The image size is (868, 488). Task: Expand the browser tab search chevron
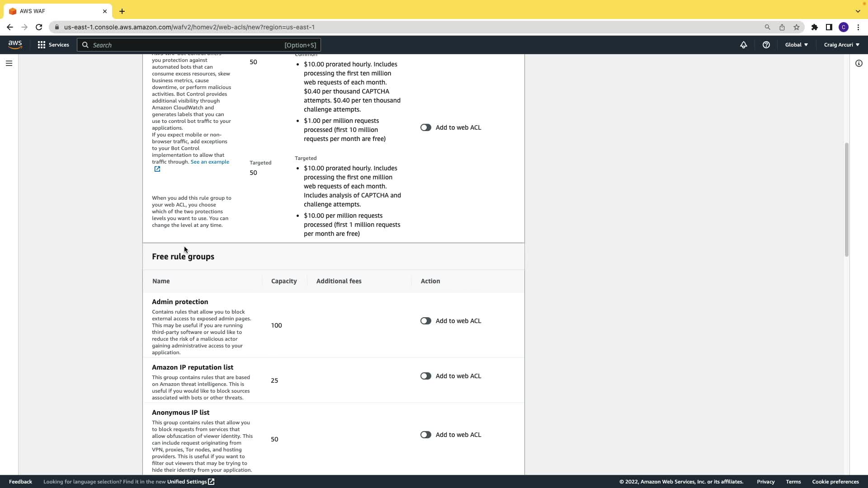point(858,11)
